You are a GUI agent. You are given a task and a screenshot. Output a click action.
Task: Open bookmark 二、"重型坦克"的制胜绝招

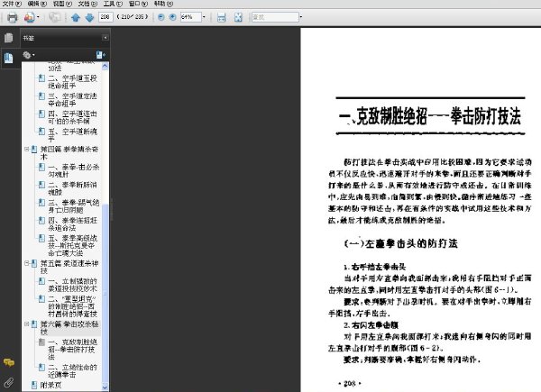72,306
